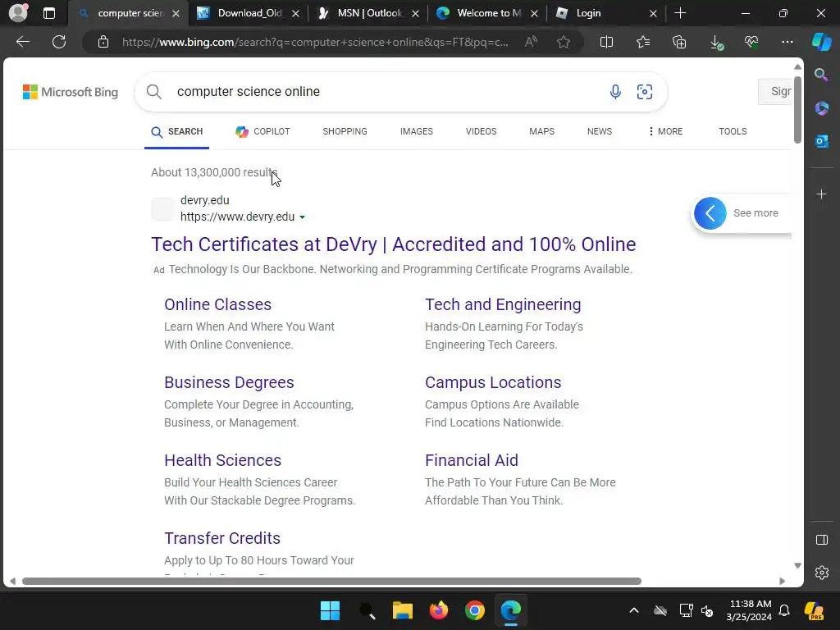Switch to MAPS results

541,131
